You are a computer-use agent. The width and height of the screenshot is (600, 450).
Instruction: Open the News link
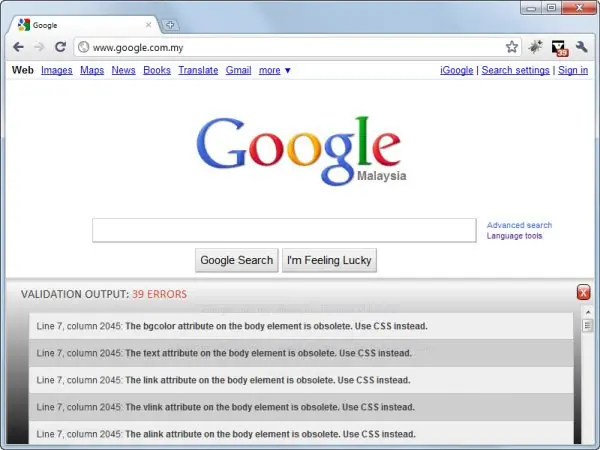(x=123, y=70)
